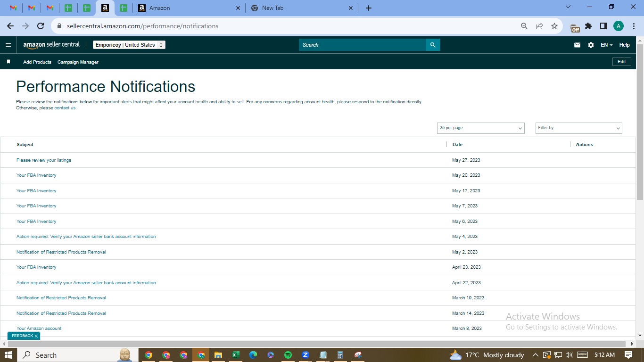Launch Excel from the taskbar
The image size is (644, 362).
(235, 355)
